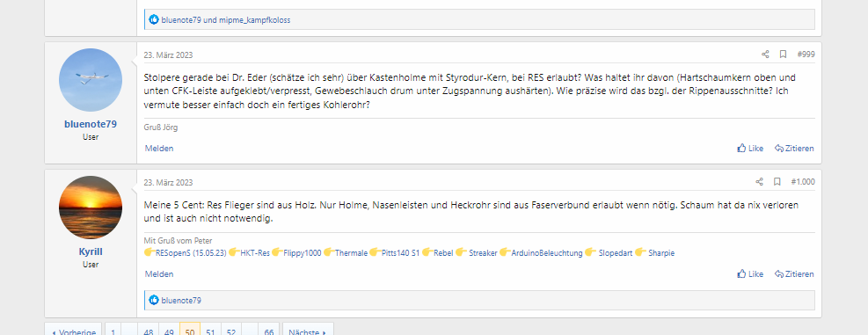Go to page 51
The height and width of the screenshot is (335, 868).
(x=210, y=331)
